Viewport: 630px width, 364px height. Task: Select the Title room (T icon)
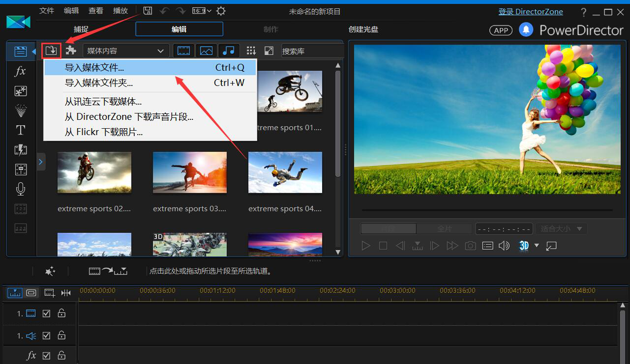tap(20, 130)
